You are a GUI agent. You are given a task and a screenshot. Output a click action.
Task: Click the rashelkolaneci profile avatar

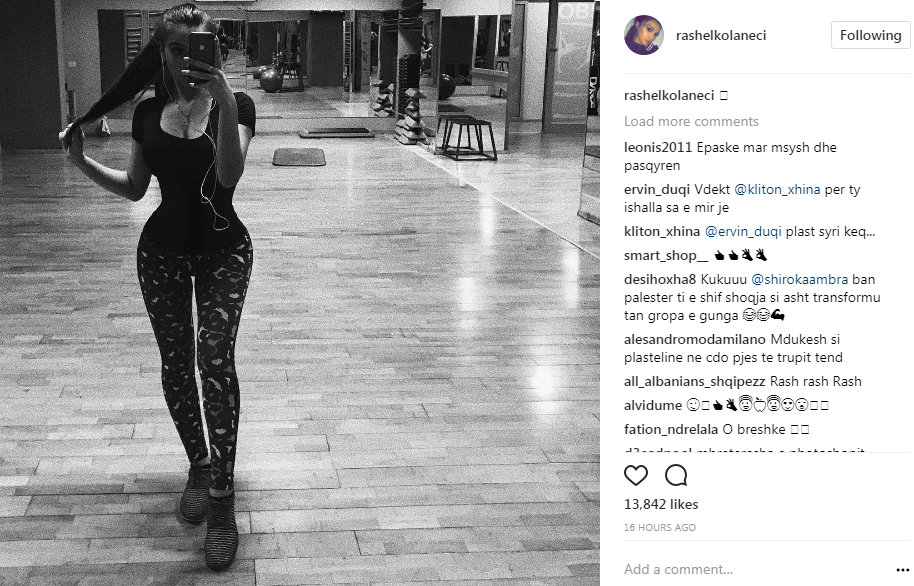click(x=644, y=35)
